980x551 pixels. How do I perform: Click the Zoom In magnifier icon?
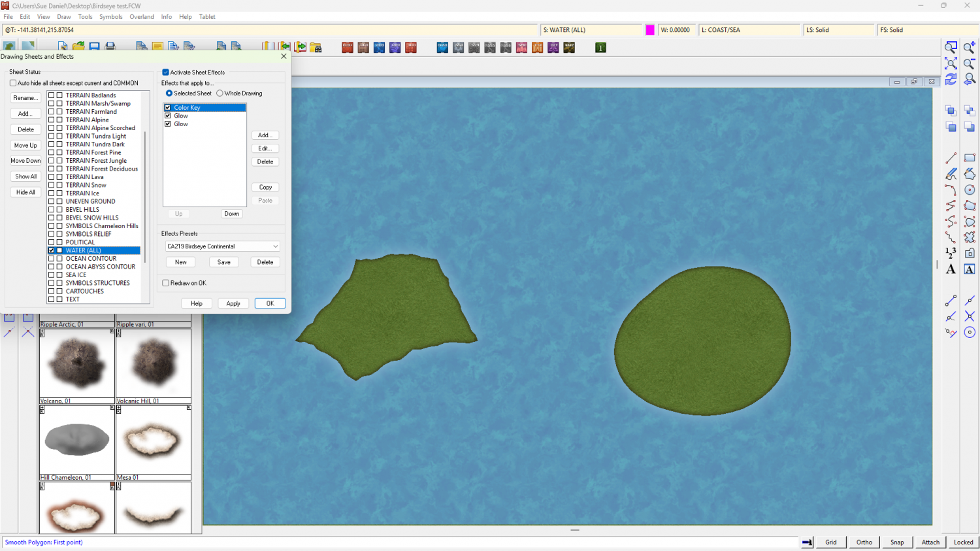970,47
